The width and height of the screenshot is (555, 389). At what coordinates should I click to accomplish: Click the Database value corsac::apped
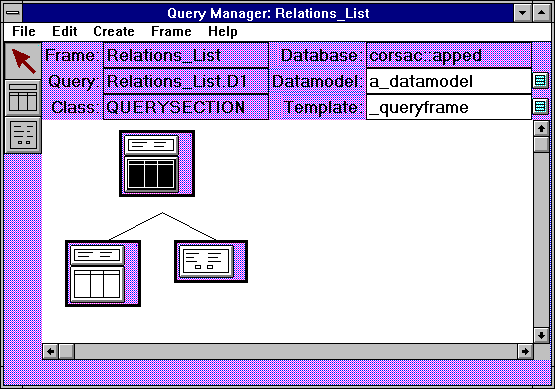449,55
